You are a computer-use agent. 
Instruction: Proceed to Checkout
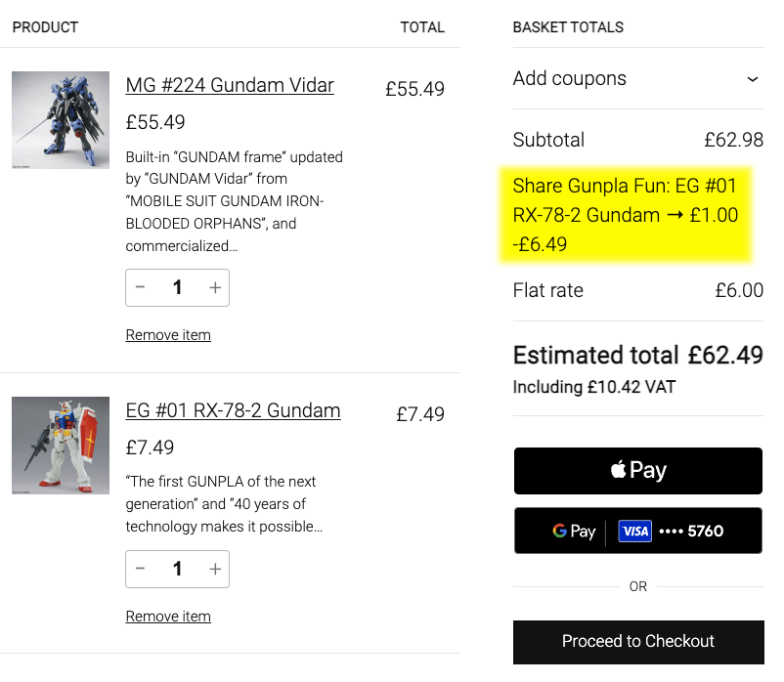[x=637, y=641]
